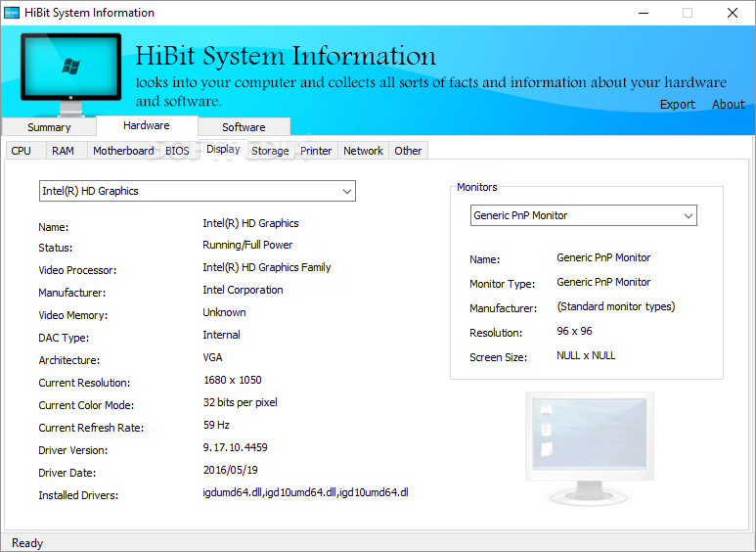Open the Network sub-tab

(x=363, y=151)
